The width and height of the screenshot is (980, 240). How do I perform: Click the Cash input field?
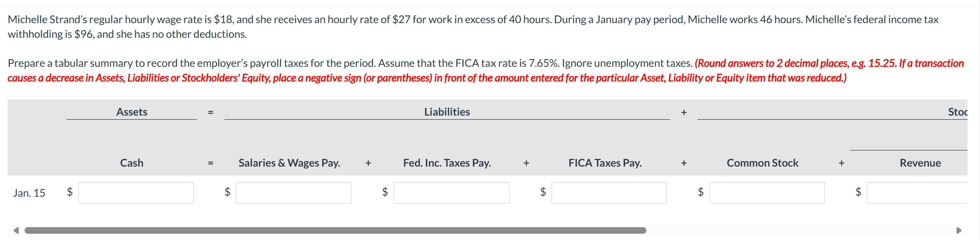point(135,193)
